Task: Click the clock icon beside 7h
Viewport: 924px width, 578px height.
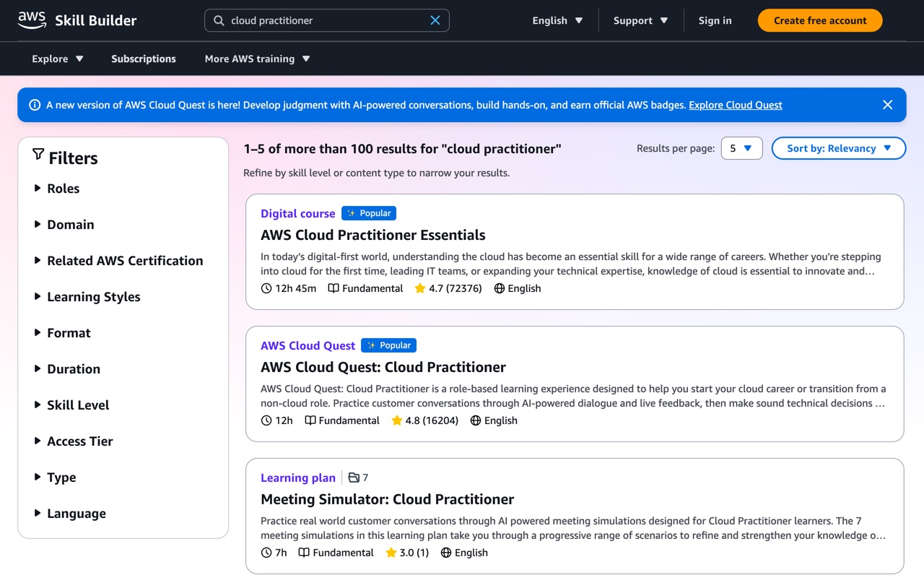Action: click(x=266, y=553)
